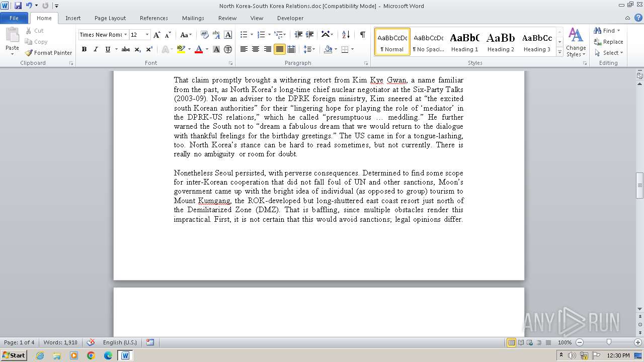
Task: Open the References tab
Action: [x=154, y=18]
